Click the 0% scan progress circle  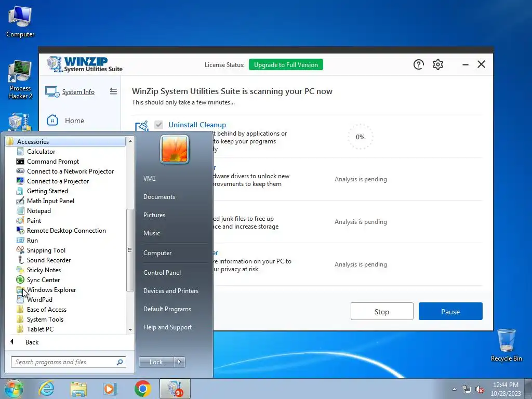click(x=361, y=137)
